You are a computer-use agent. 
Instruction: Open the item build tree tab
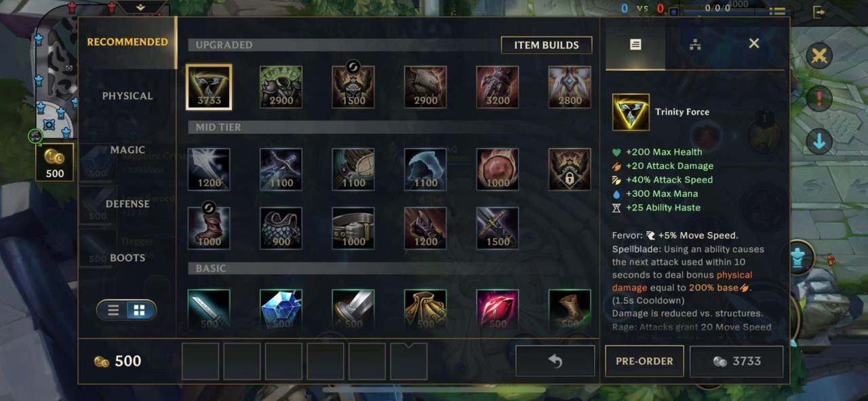point(695,45)
